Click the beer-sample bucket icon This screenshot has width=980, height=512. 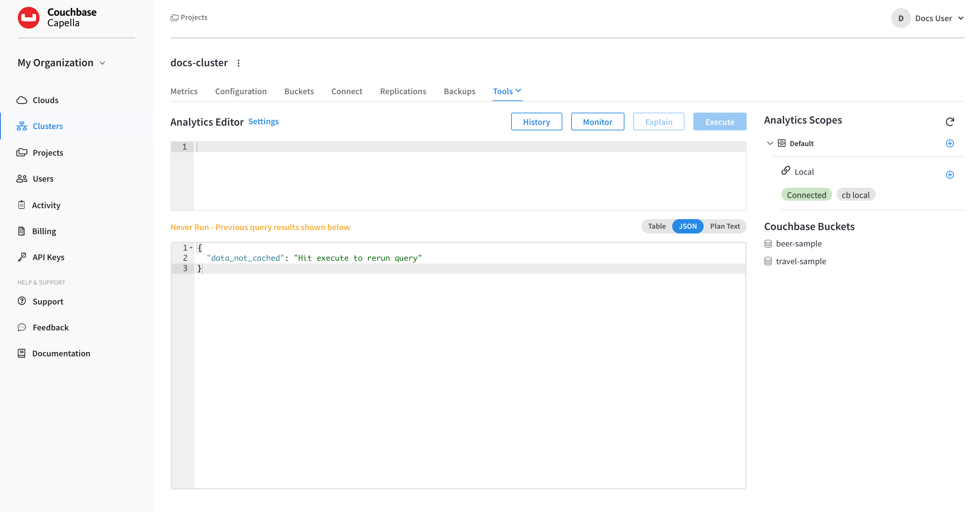tap(768, 243)
